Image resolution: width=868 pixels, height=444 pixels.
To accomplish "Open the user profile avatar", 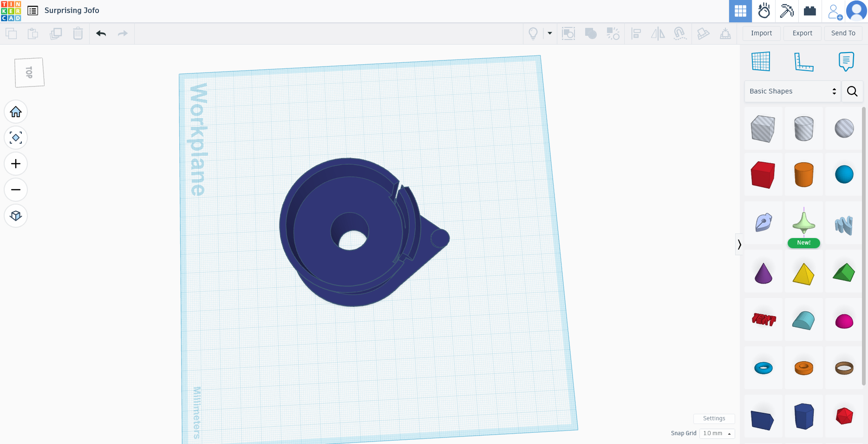I will click(856, 11).
